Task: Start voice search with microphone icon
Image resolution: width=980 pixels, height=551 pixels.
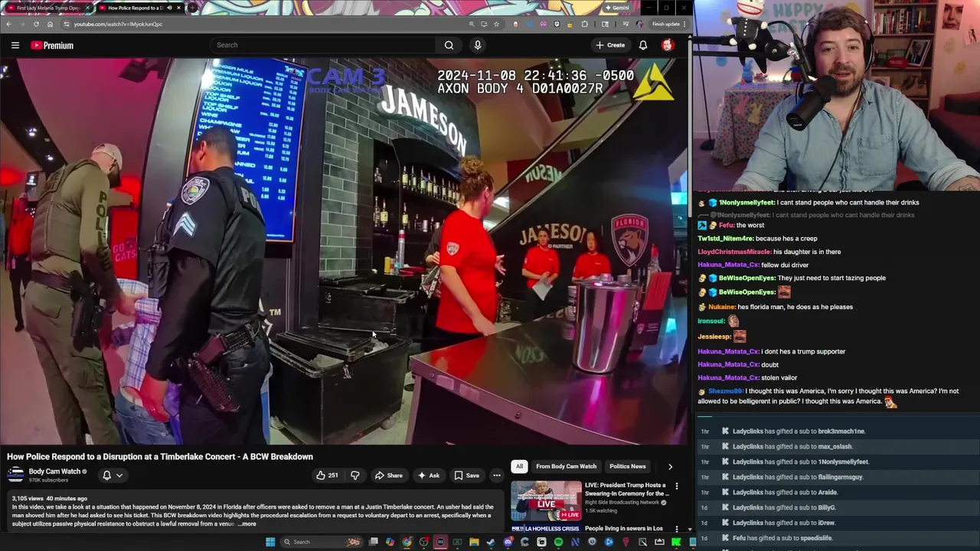Action: 478,45
